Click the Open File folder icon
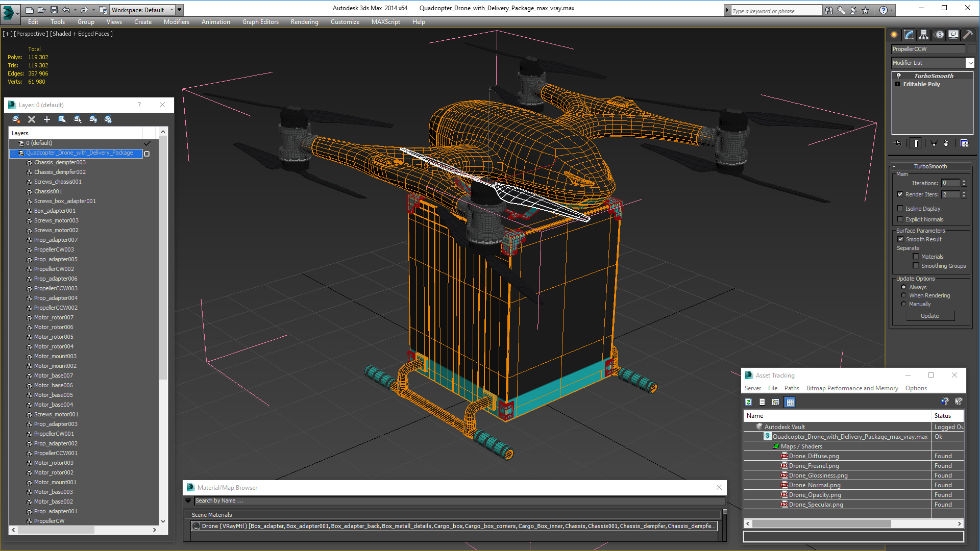This screenshot has width=980, height=551. tap(42, 10)
